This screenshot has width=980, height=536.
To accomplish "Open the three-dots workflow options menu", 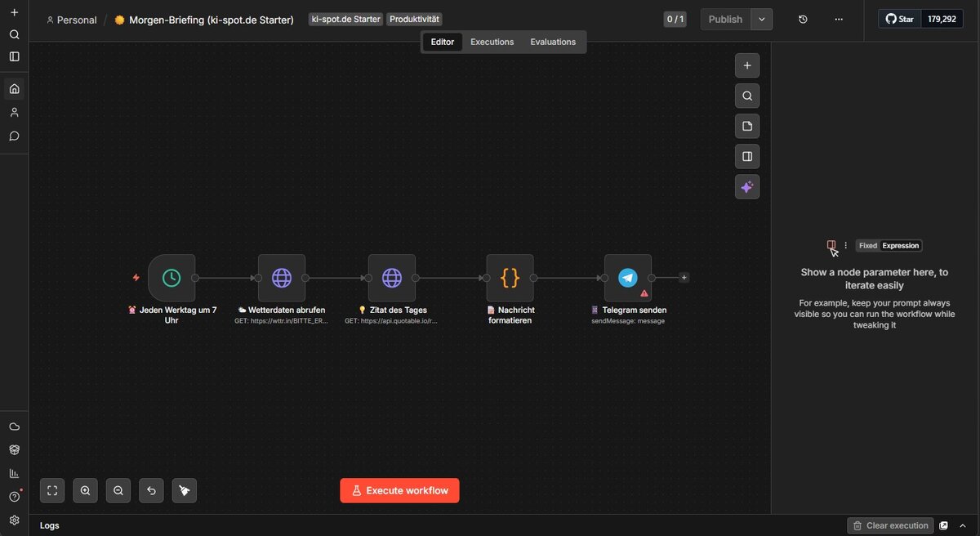I will click(x=839, y=18).
